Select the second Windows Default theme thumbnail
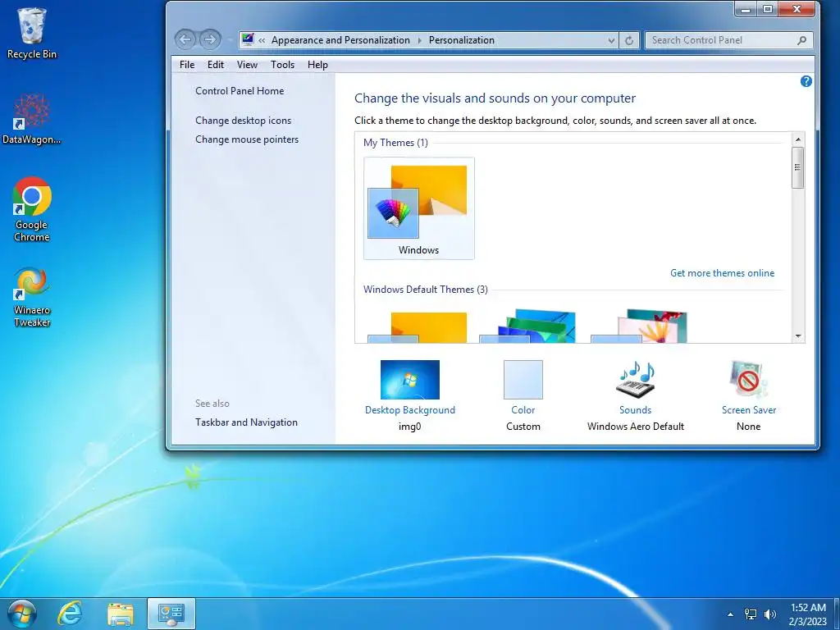The height and width of the screenshot is (630, 840). (527, 326)
